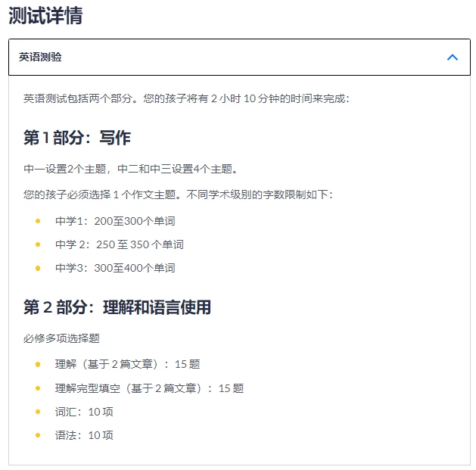Click the 必修多项选择题 label
476x470 pixels.
coord(61,338)
